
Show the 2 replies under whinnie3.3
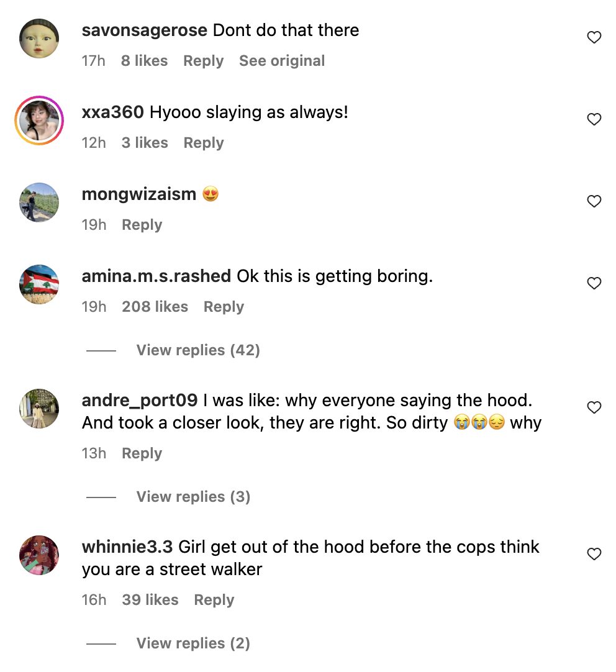click(193, 643)
